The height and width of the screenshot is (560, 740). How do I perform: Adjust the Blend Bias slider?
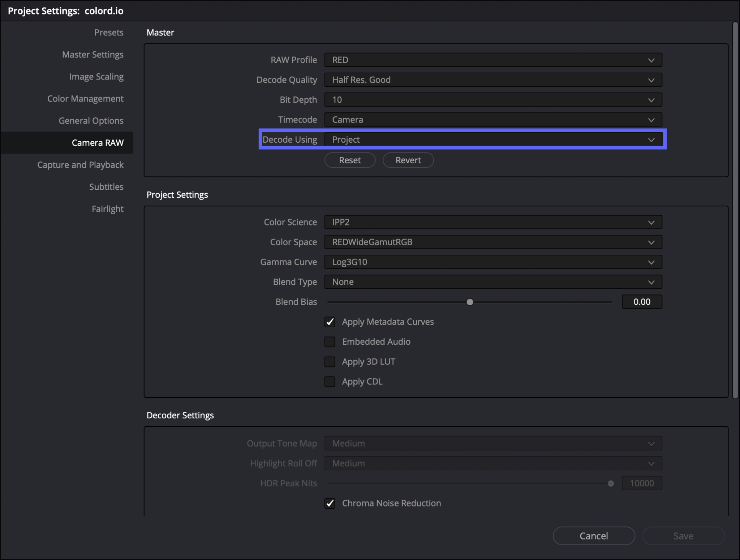[470, 302]
